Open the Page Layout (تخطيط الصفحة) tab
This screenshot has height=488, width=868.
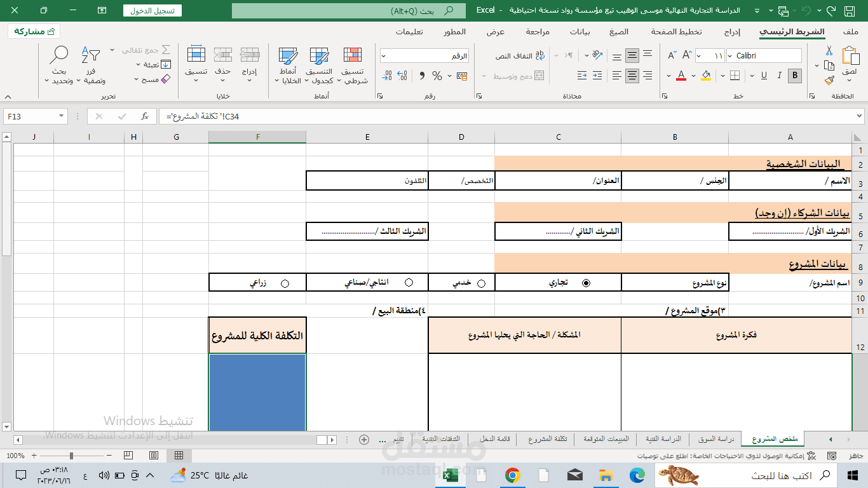[x=677, y=32]
